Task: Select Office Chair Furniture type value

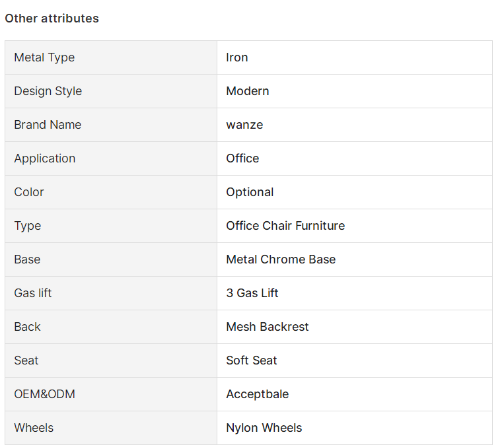Action: click(x=285, y=226)
